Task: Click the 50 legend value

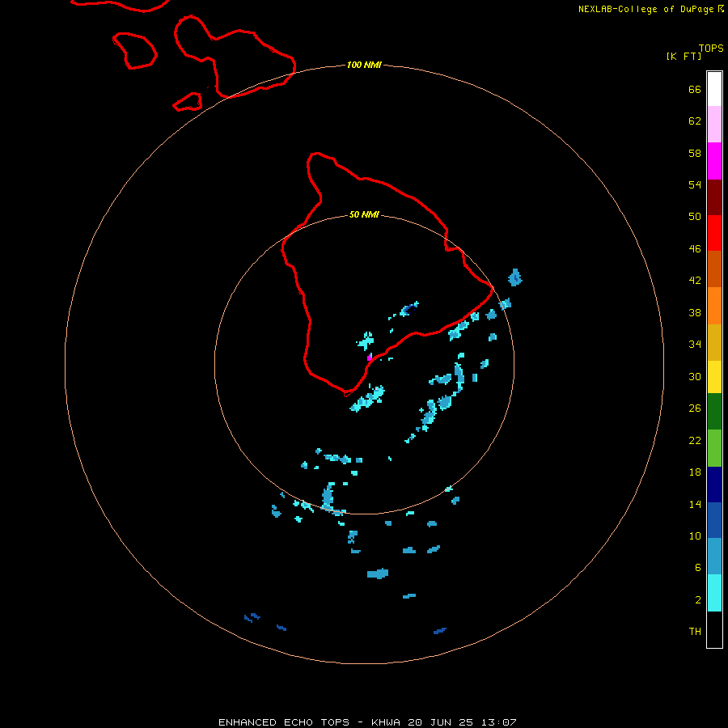Action: pos(695,217)
